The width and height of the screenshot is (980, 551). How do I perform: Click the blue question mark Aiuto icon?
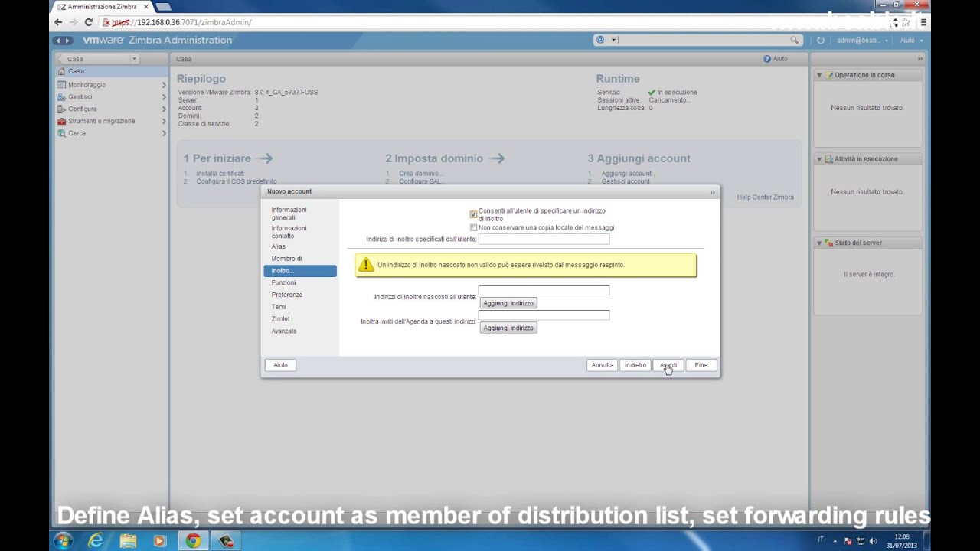(767, 59)
